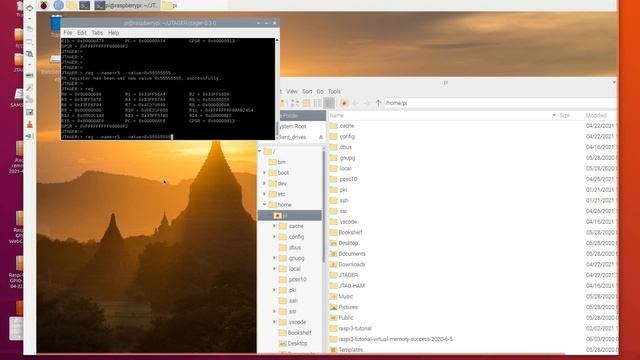This screenshot has height=360, width=640.
Task: Select raspi3-tutorial-virtual-memory-success-2020-6-5 folder
Action: [x=391, y=339]
